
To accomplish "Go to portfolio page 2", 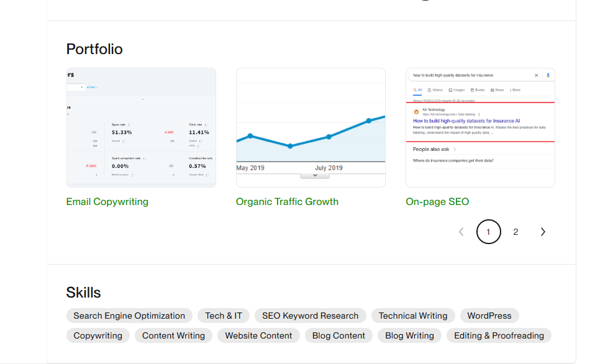I will click(516, 232).
